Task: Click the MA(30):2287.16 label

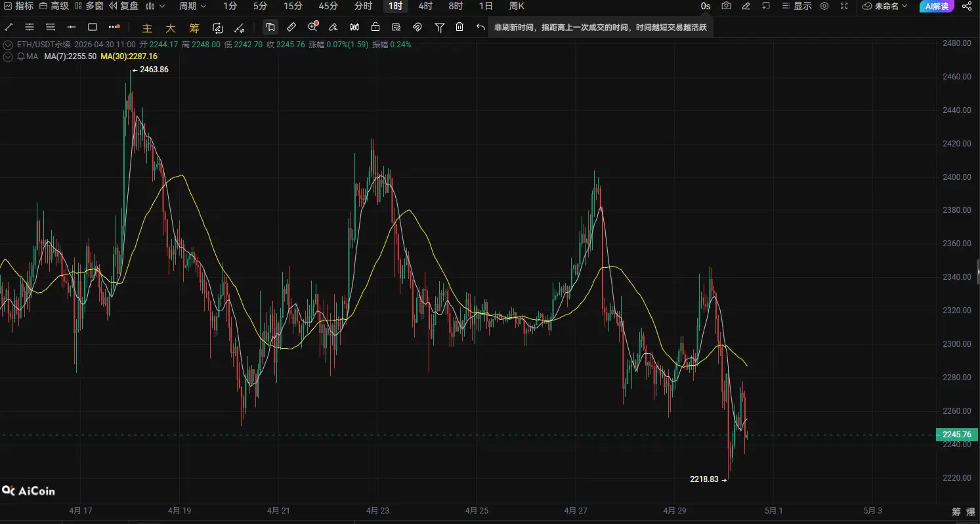Action: [x=129, y=56]
